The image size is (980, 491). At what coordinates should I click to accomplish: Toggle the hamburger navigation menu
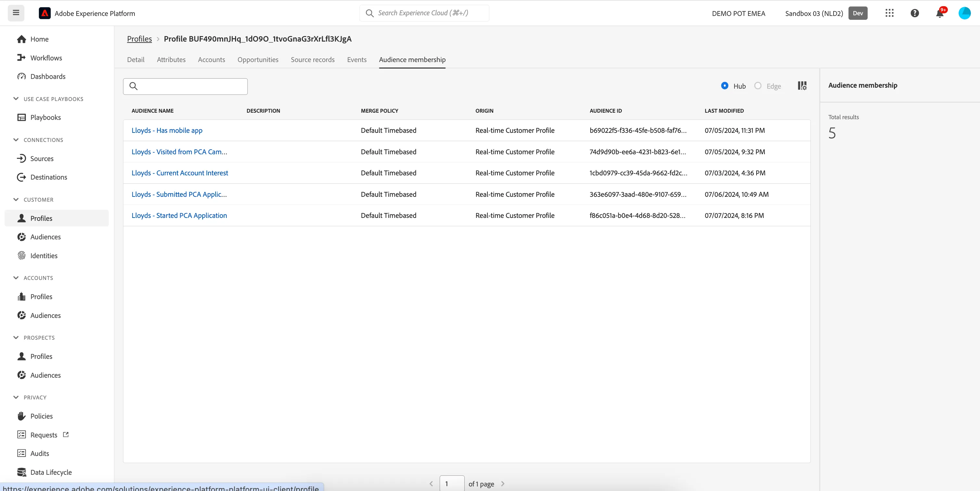click(16, 13)
